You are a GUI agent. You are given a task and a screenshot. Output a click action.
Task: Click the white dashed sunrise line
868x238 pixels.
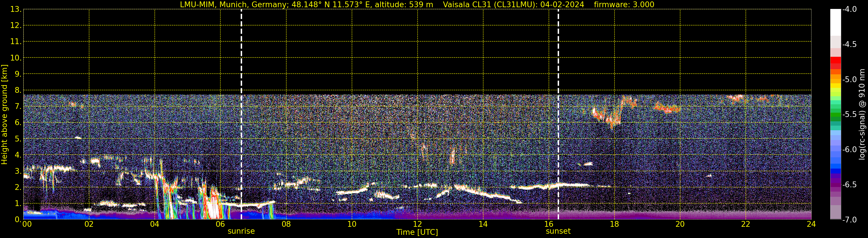click(241, 101)
